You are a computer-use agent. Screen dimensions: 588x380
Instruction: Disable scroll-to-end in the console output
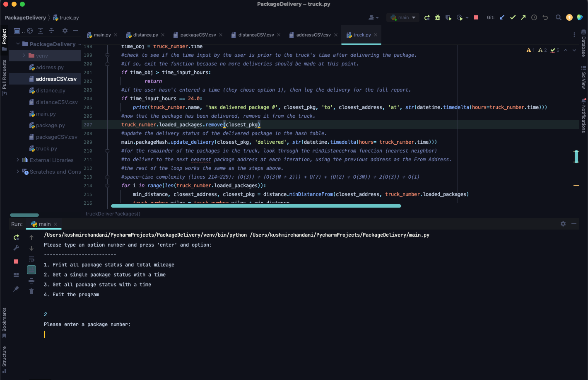[31, 269]
